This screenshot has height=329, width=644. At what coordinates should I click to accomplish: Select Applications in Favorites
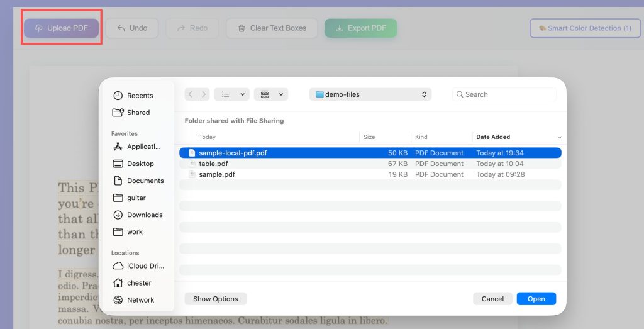pos(136,147)
